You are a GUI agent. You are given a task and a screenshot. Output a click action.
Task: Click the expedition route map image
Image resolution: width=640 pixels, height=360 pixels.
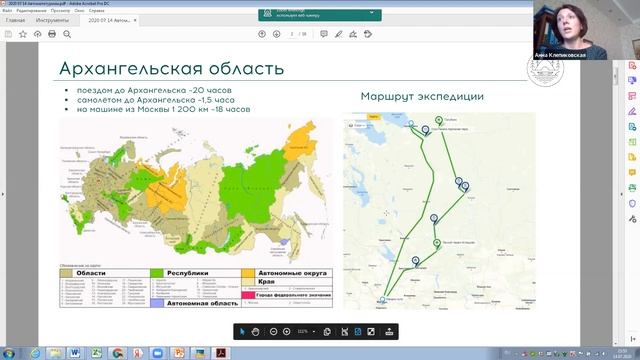(x=439, y=211)
